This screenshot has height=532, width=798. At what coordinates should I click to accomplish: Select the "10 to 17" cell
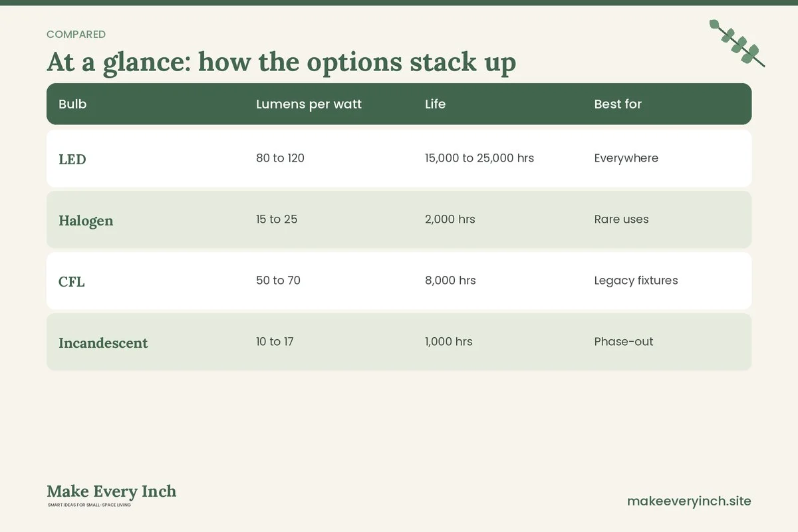[275, 342]
